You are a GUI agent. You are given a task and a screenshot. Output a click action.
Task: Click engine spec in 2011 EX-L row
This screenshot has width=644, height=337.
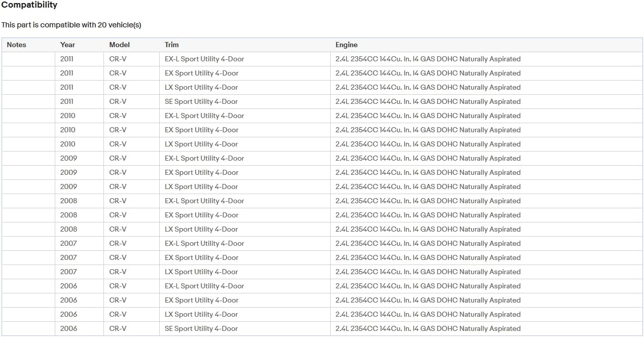click(x=428, y=59)
